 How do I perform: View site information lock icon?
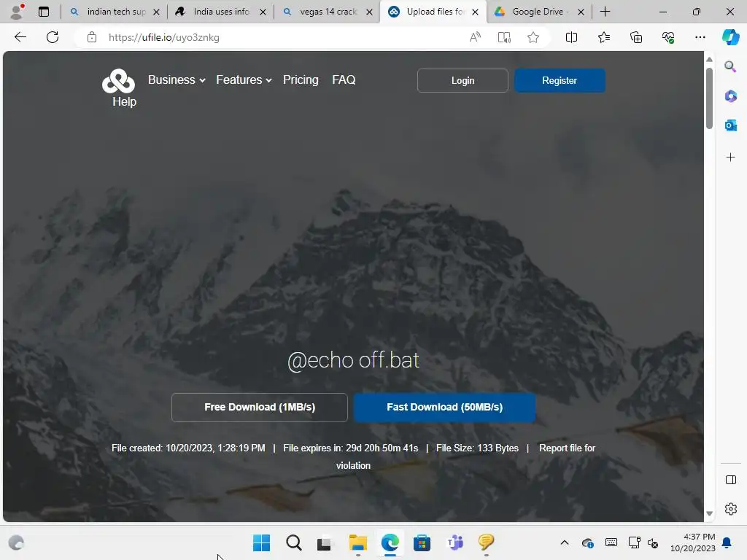click(92, 37)
